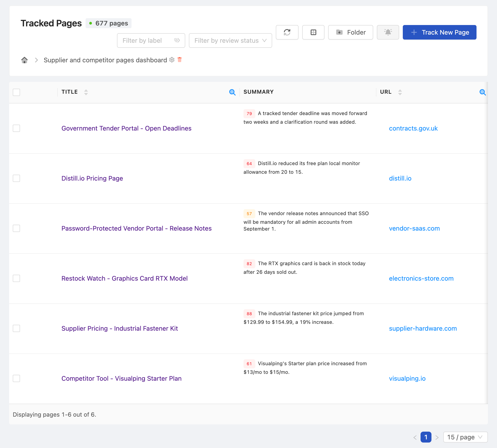497x448 pixels.
Task: Open Password-Protected Vendor Portal - Release Notes
Action: [x=137, y=228]
